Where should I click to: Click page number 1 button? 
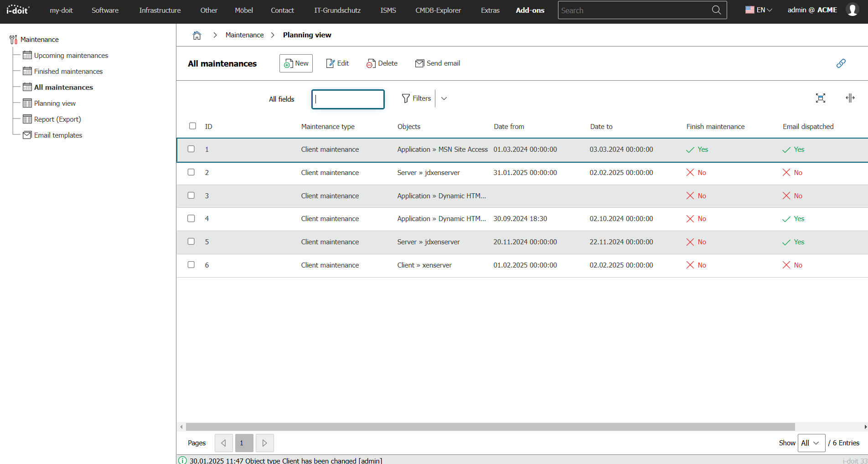click(244, 443)
